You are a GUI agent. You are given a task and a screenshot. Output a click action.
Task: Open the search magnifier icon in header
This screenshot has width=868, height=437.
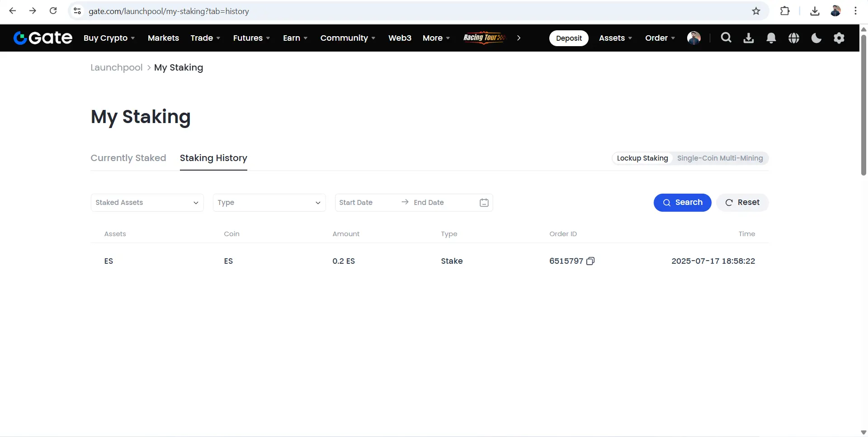click(x=726, y=38)
